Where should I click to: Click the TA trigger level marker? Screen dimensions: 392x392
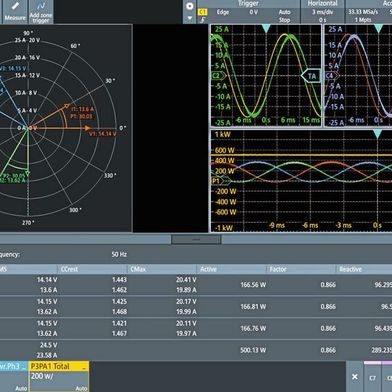click(x=311, y=76)
